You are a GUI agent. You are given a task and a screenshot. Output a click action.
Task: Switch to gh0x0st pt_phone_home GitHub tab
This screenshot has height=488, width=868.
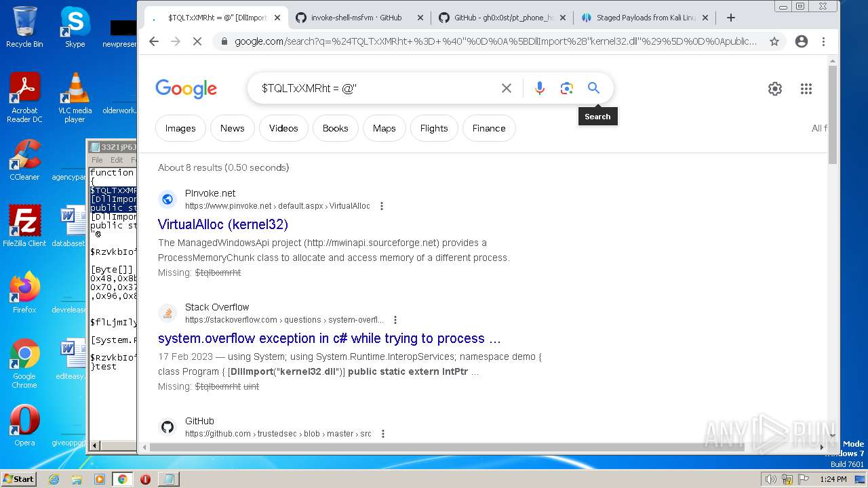[x=502, y=18]
